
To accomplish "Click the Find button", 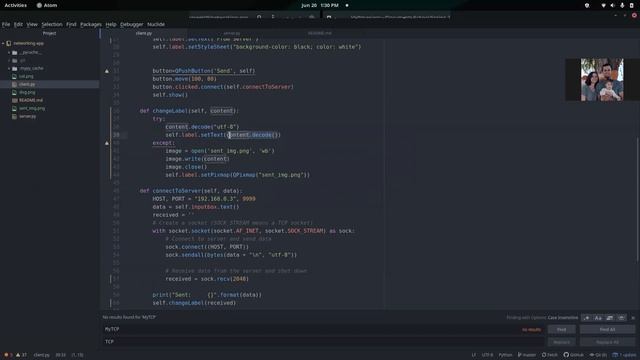I will pyautogui.click(x=562, y=329).
